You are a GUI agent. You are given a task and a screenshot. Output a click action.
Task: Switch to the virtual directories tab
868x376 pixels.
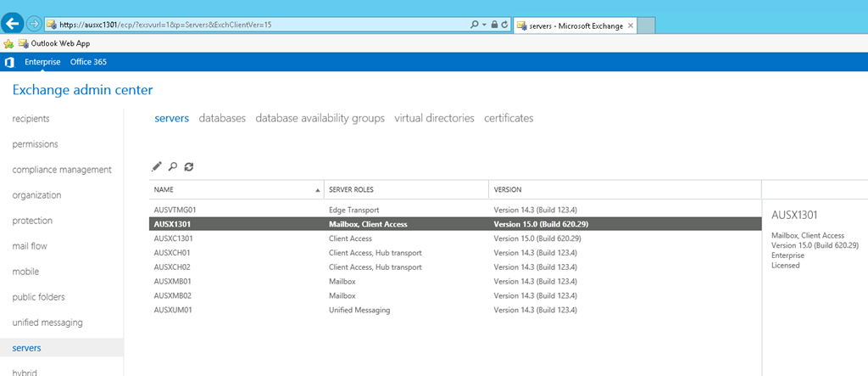[x=435, y=118]
